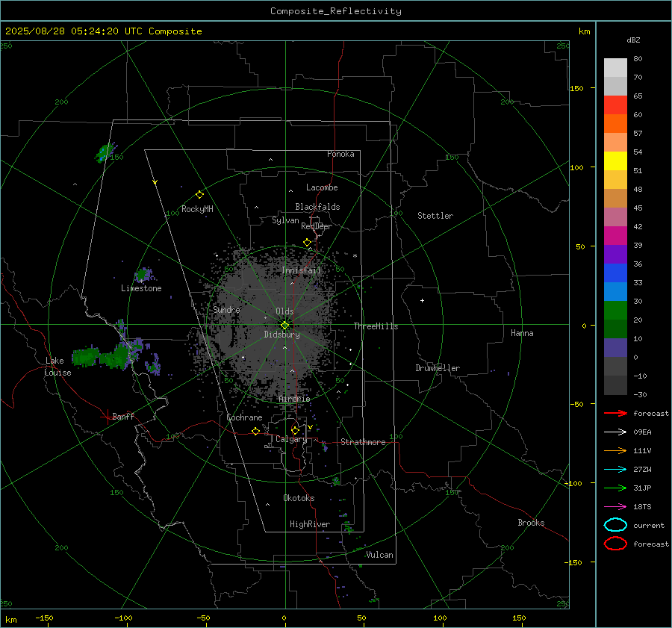Click the yellow diamond marker above Calgary
The height and width of the screenshot is (628, 672).
click(295, 430)
